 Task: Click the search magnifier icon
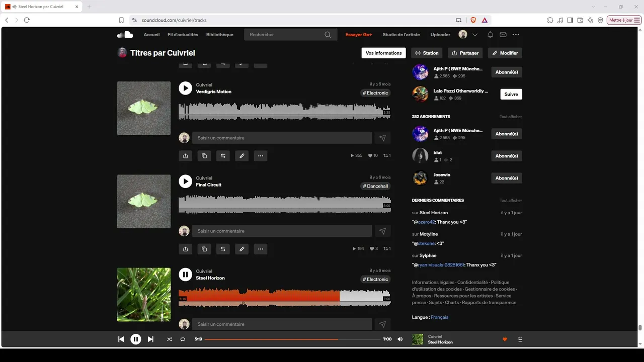(x=328, y=35)
